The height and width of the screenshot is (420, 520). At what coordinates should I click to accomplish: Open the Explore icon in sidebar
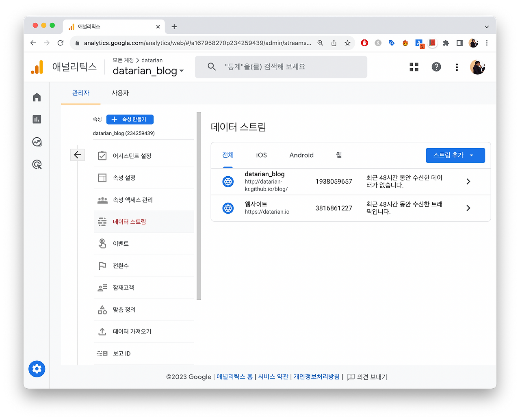pos(37,142)
